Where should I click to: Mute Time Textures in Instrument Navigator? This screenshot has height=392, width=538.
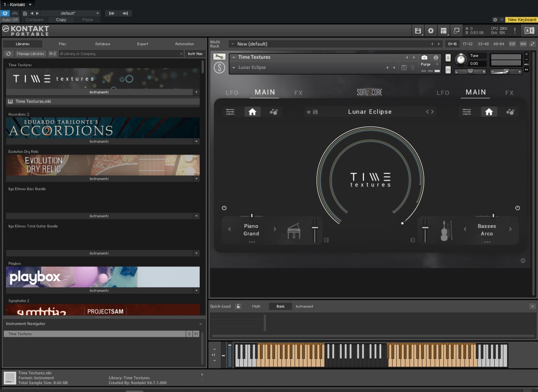pyautogui.click(x=196, y=334)
